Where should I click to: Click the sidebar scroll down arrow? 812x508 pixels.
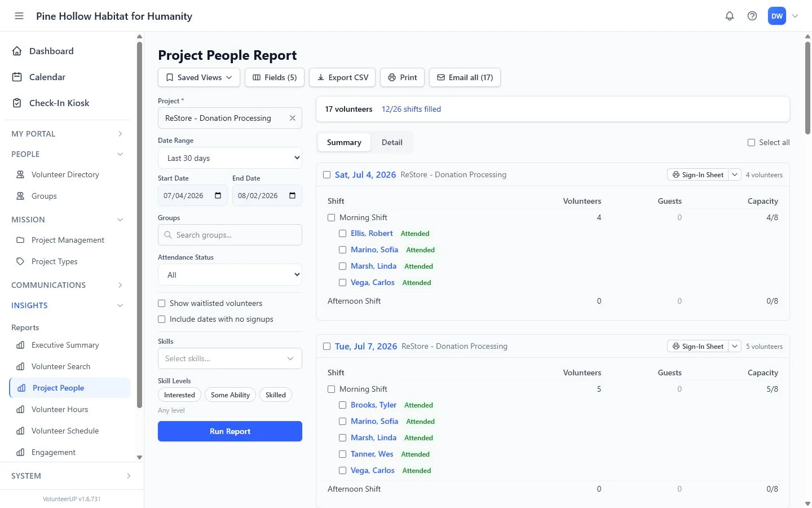click(139, 457)
